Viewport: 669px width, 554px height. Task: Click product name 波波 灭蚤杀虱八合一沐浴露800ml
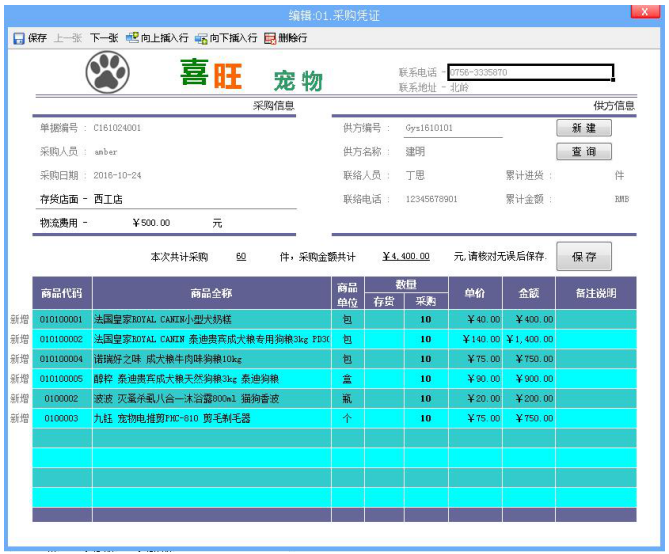tap(186, 399)
